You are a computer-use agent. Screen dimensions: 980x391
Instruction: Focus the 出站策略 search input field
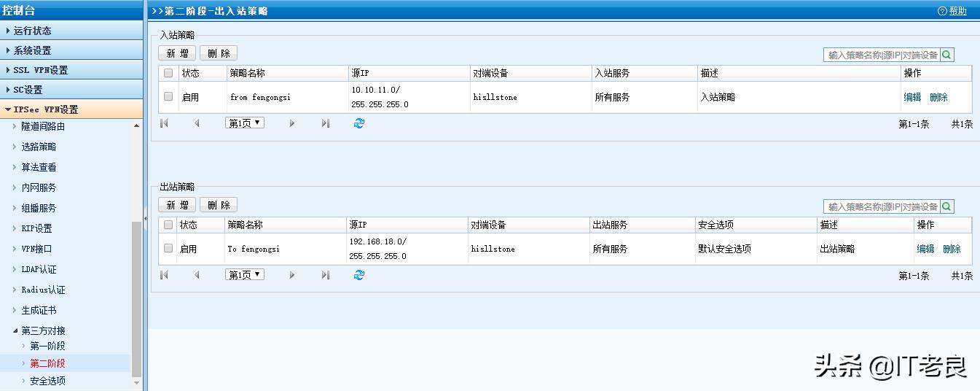coord(882,206)
